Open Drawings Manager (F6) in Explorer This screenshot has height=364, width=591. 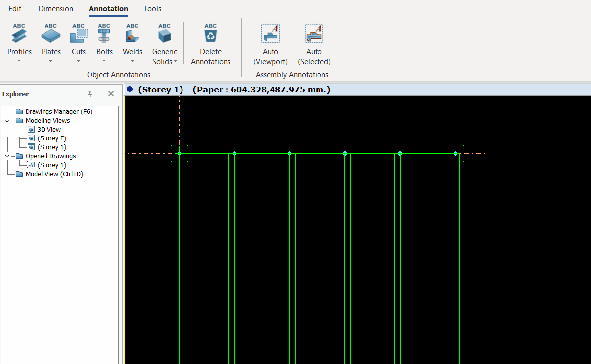(x=58, y=112)
